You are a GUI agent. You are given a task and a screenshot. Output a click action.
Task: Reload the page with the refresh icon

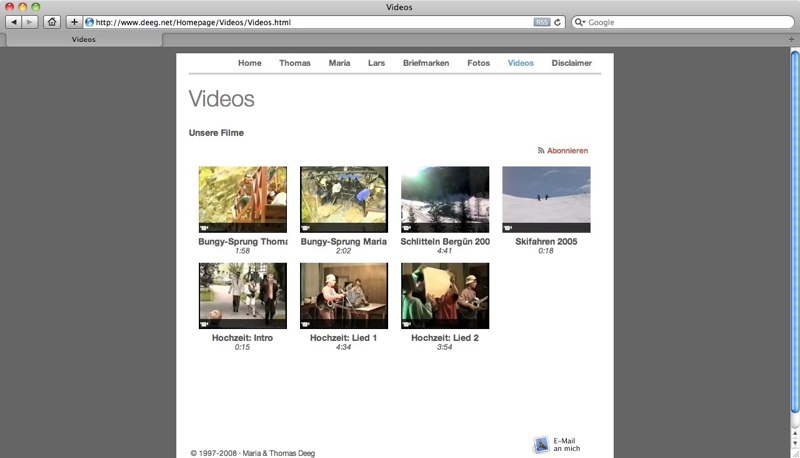pos(558,22)
